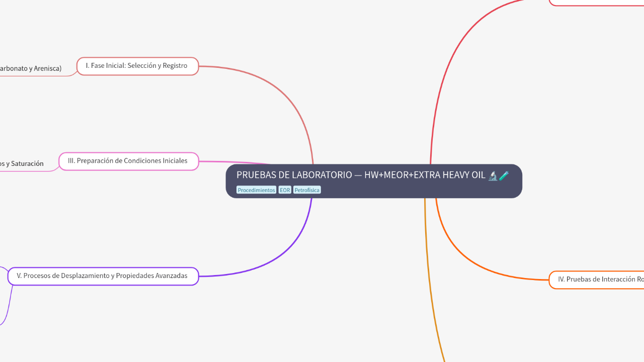The width and height of the screenshot is (644, 362).
Task: Click the 'Carbonato y Arenisca' node on the left
Action: click(30, 68)
